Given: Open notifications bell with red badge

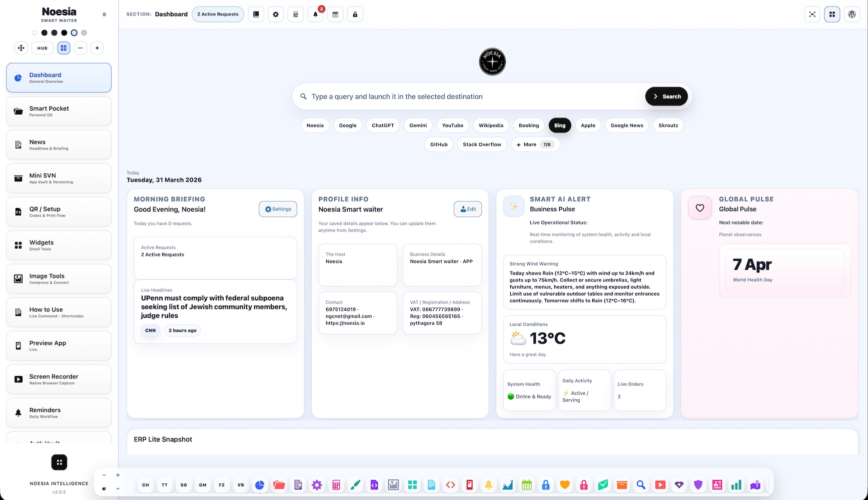Looking at the screenshot, I should click(x=316, y=14).
